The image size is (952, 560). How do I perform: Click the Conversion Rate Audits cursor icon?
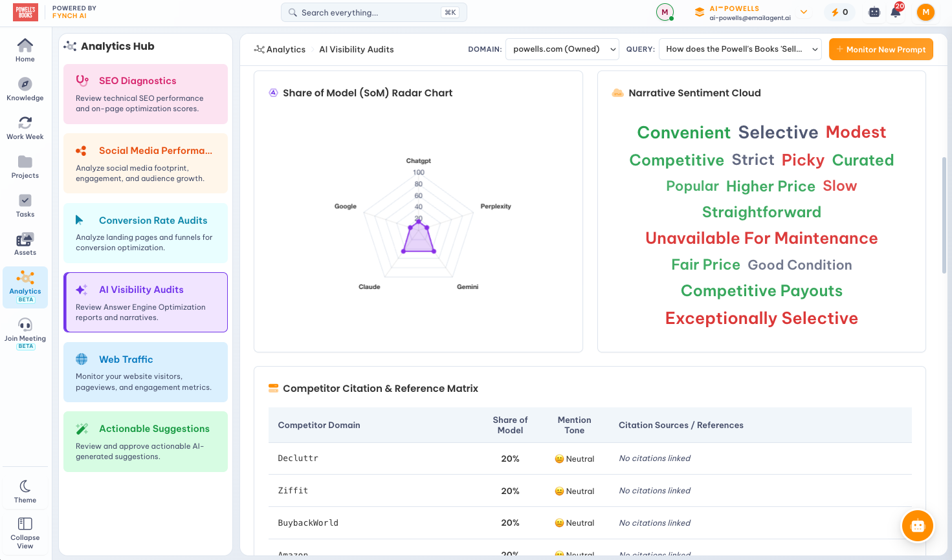[x=80, y=221]
